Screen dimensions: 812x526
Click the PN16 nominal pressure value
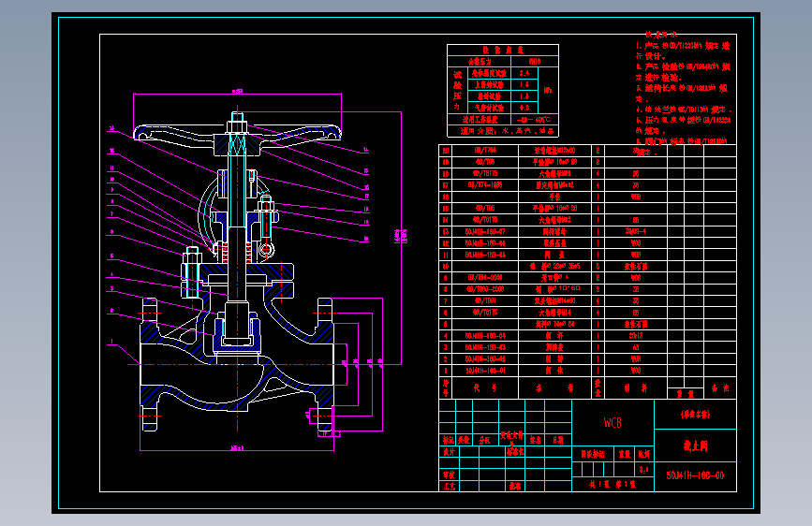[535, 62]
